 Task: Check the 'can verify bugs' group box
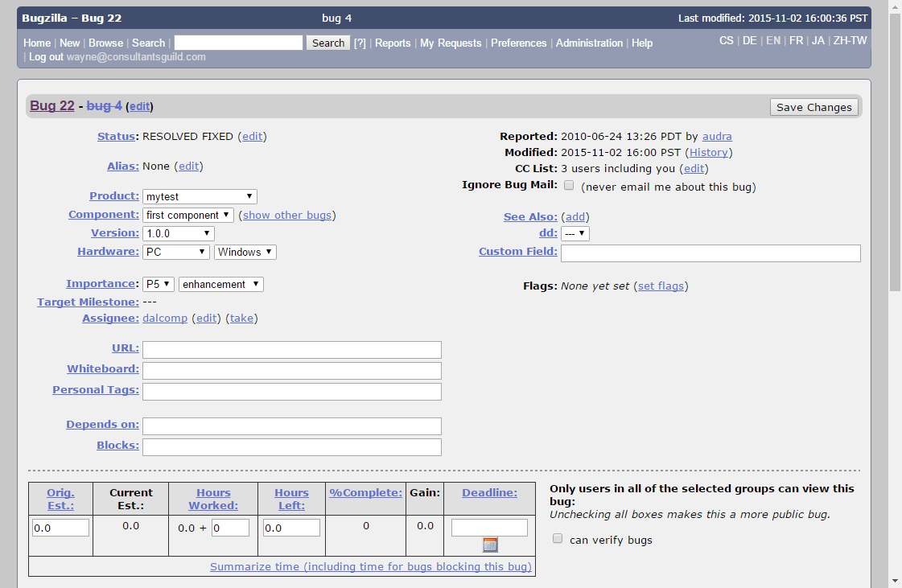(558, 539)
